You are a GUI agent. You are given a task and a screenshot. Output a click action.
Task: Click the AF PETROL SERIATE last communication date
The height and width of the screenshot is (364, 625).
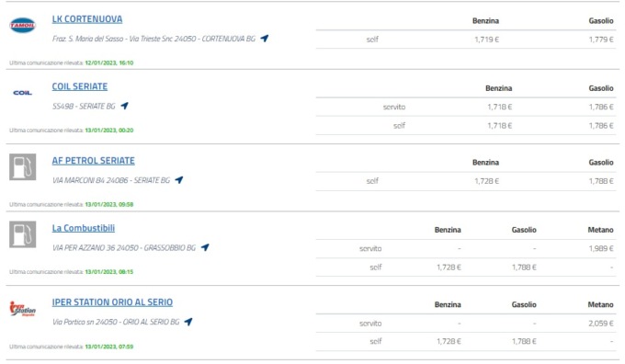(x=109, y=204)
